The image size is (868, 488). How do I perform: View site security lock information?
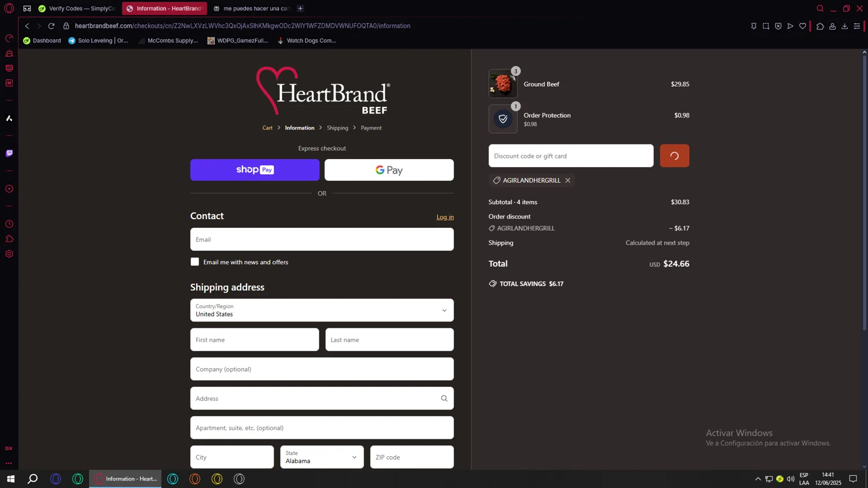66,26
